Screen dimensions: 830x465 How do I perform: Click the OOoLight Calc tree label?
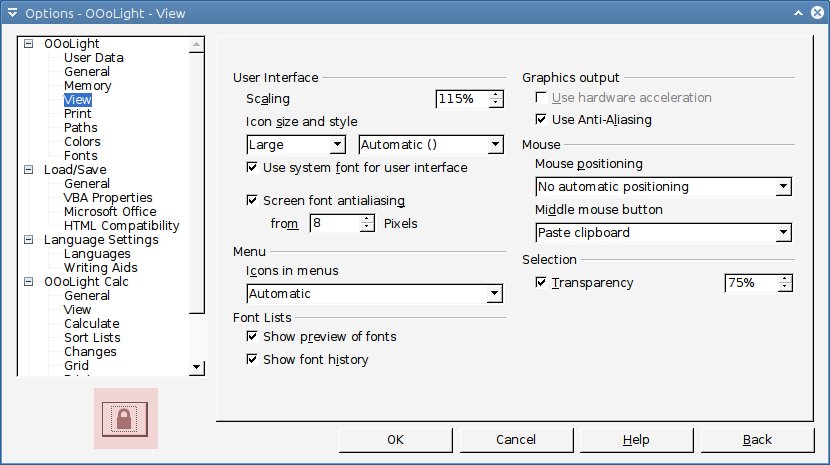point(86,281)
